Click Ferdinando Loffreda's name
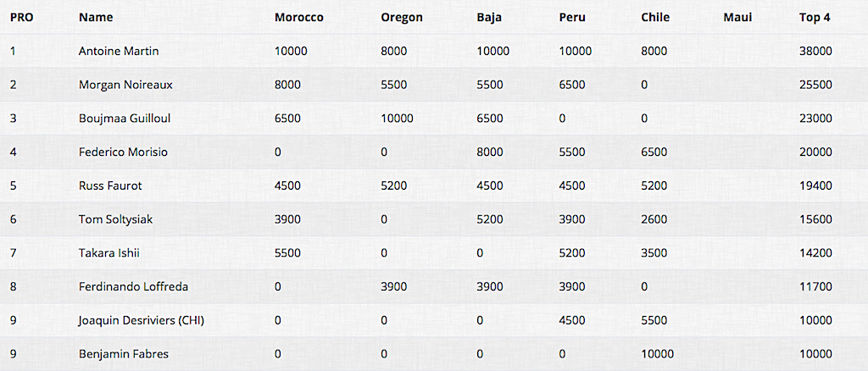Image resolution: width=868 pixels, height=371 pixels. 133,287
